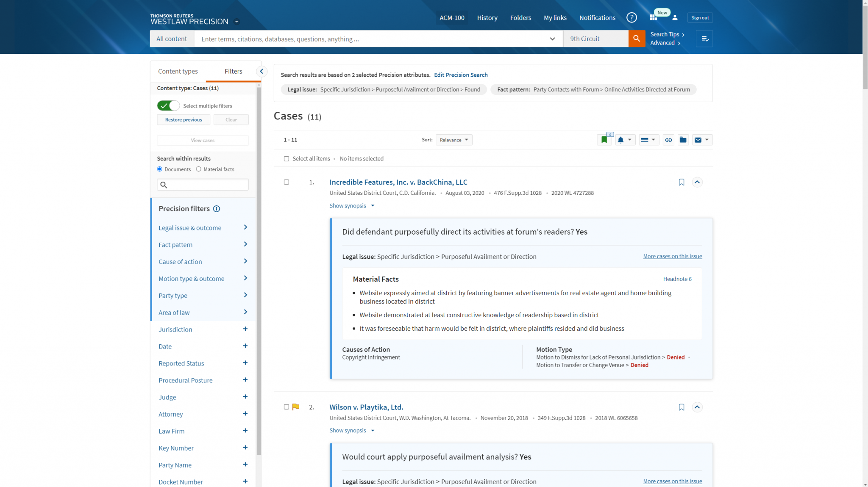Click the Search within results input field
This screenshot has height=487, width=868.
[207, 185]
